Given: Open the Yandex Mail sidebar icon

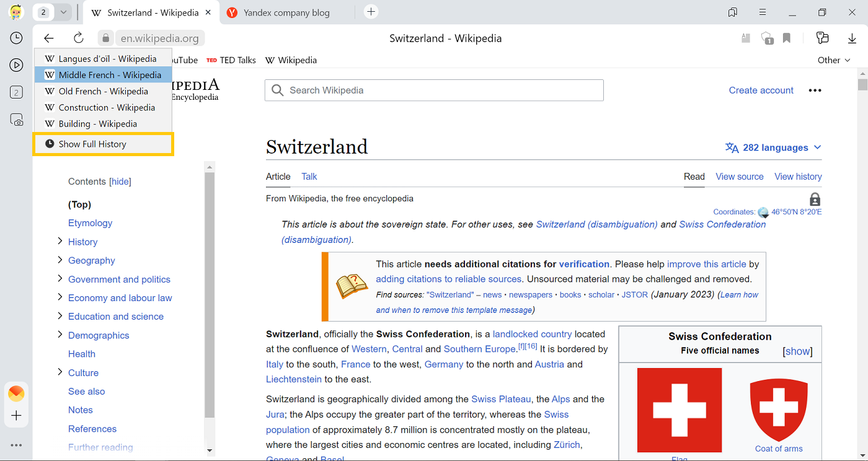Looking at the screenshot, I should (17, 393).
